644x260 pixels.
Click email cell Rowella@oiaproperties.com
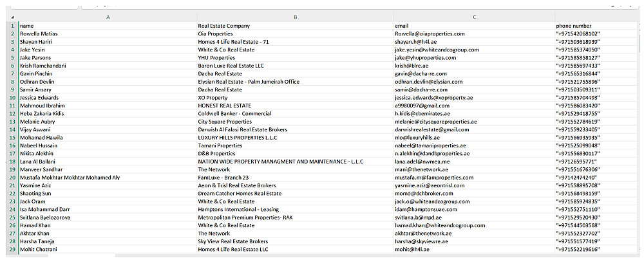point(474,33)
